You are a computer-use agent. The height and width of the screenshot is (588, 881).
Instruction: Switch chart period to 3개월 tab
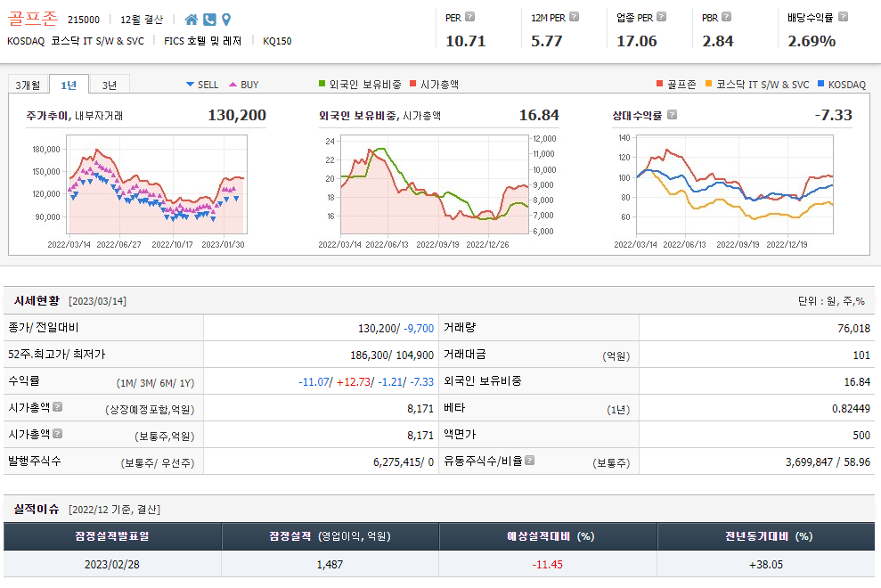[29, 85]
